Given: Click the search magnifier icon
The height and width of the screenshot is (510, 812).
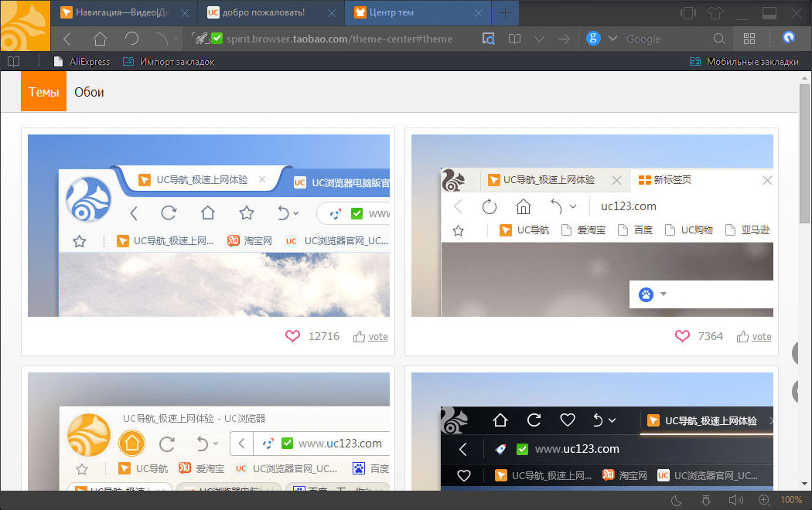Looking at the screenshot, I should pyautogui.click(x=718, y=39).
